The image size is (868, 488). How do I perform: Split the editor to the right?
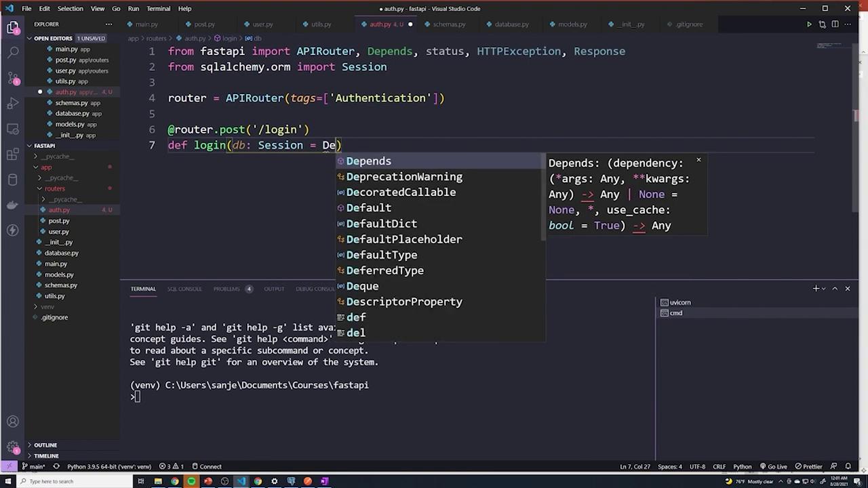pyautogui.click(x=835, y=24)
